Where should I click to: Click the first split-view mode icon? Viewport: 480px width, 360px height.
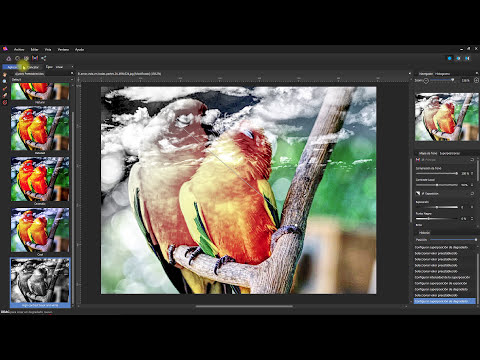coord(450,58)
